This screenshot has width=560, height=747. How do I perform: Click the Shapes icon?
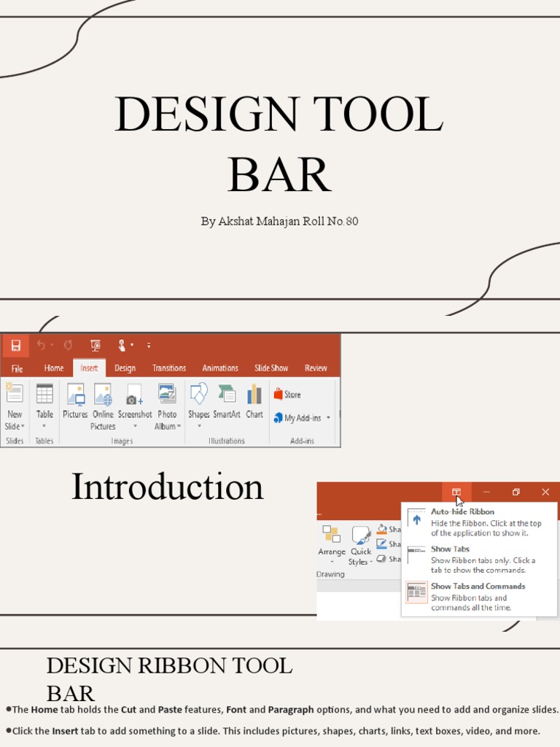click(x=198, y=394)
